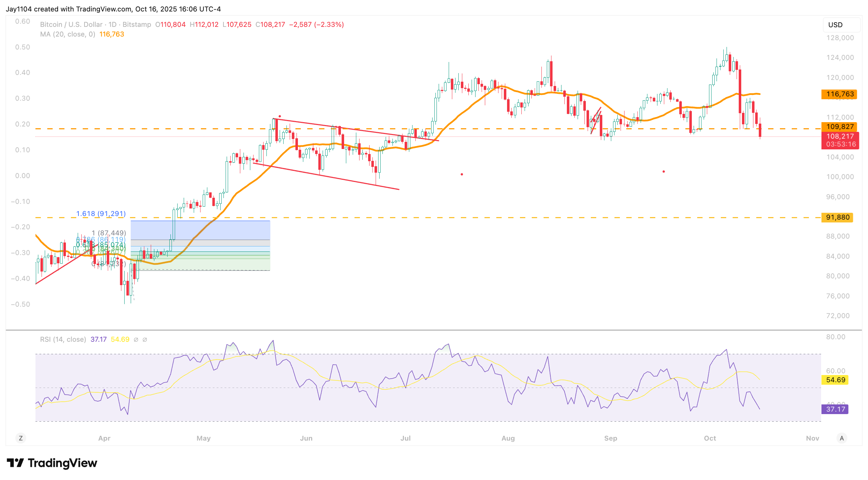Select the MA (20, close, 0) indicator legend
Viewport: 868px width, 480px height.
(67, 34)
